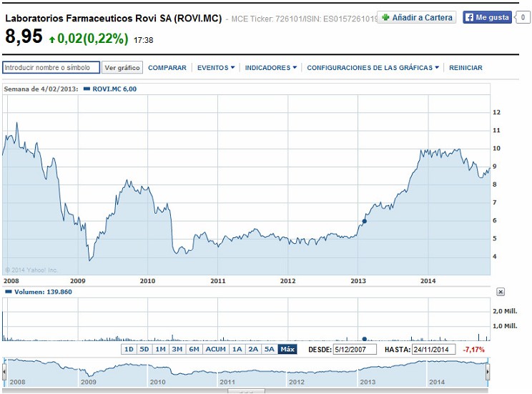Click the green plus Añadir a Cartera icon
The image size is (532, 394).
[x=385, y=17]
